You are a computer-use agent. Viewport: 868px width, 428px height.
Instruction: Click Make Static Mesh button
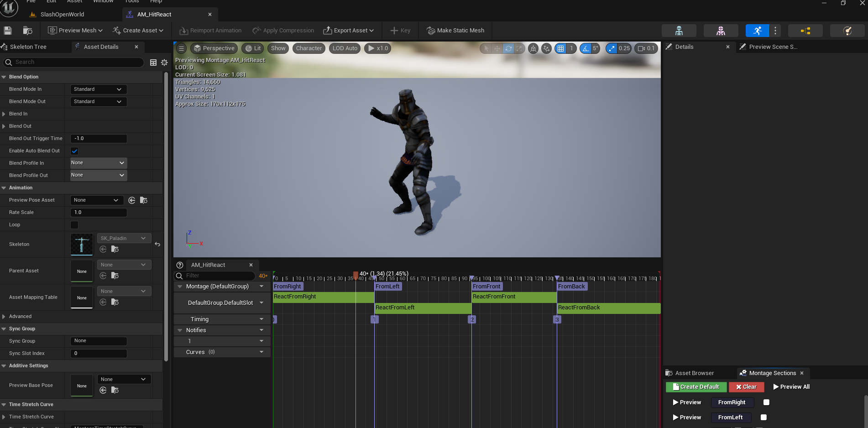coord(455,31)
